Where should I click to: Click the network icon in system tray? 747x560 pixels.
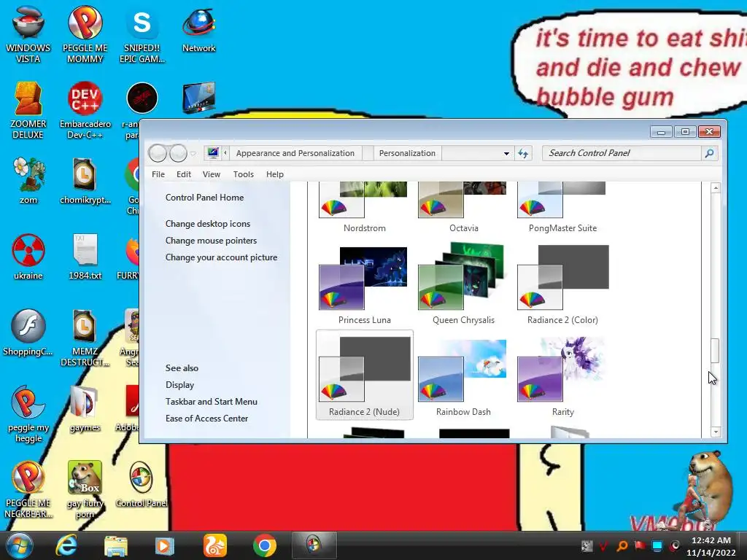point(657,545)
